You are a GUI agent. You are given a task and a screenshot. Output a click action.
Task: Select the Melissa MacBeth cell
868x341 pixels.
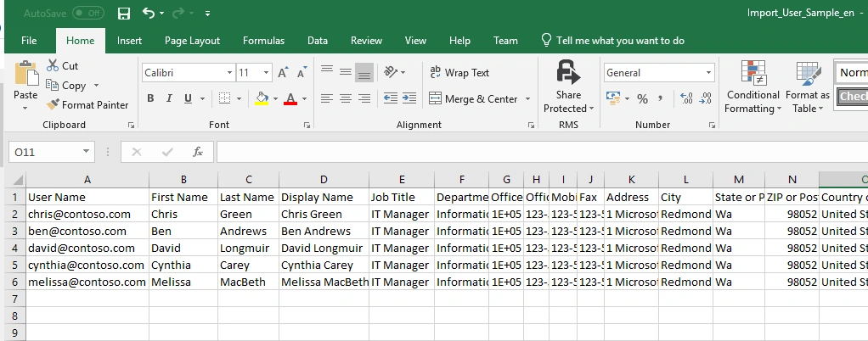pos(324,282)
